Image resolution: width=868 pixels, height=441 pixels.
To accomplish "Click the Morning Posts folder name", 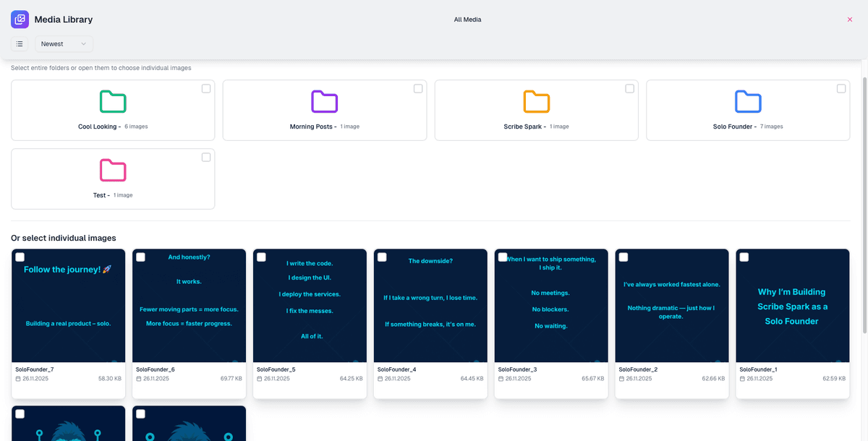I will [x=311, y=127].
